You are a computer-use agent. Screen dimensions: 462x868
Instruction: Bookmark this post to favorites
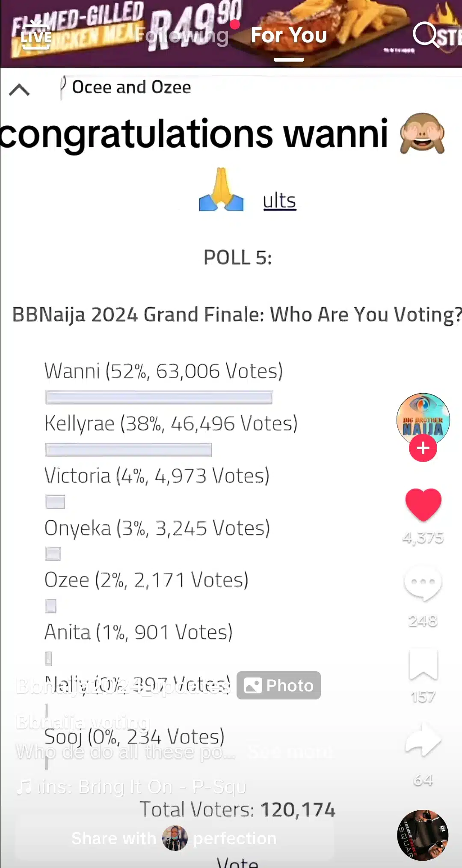(423, 665)
